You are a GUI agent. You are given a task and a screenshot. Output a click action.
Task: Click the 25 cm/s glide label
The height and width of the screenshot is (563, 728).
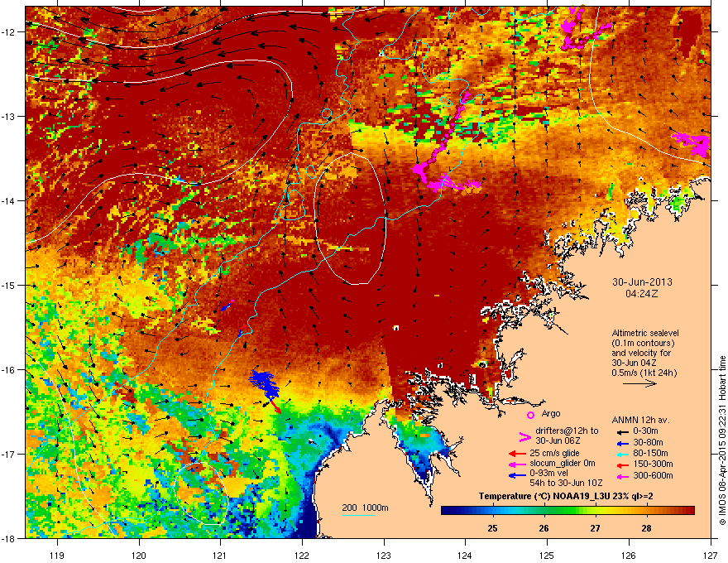pyautogui.click(x=556, y=453)
